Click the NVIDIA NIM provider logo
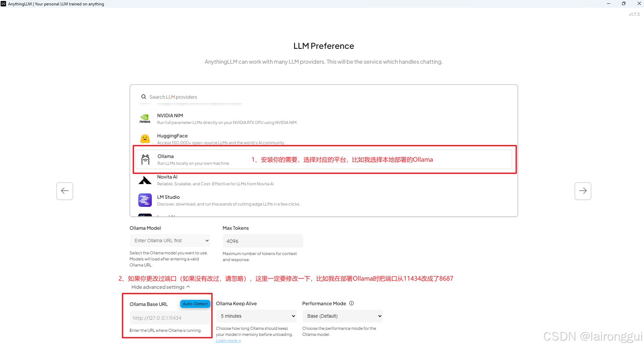The image size is (644, 347). point(145,119)
